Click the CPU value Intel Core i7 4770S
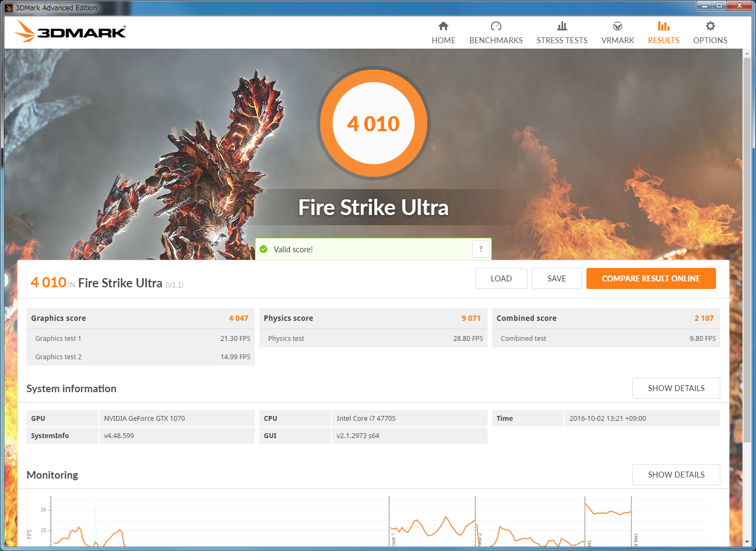This screenshot has width=756, height=551. point(366,419)
